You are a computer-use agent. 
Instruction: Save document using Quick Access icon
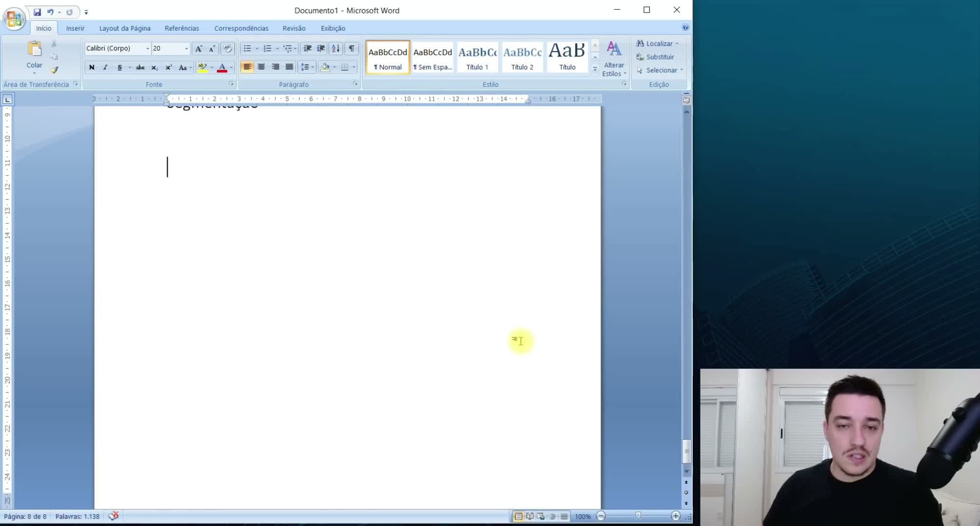(x=37, y=12)
